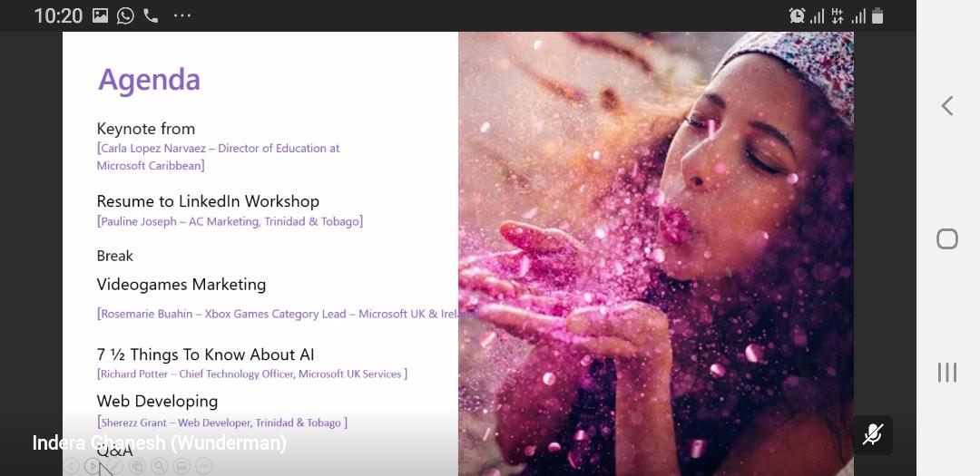Open the WhatsApp notification icon

pos(125,15)
